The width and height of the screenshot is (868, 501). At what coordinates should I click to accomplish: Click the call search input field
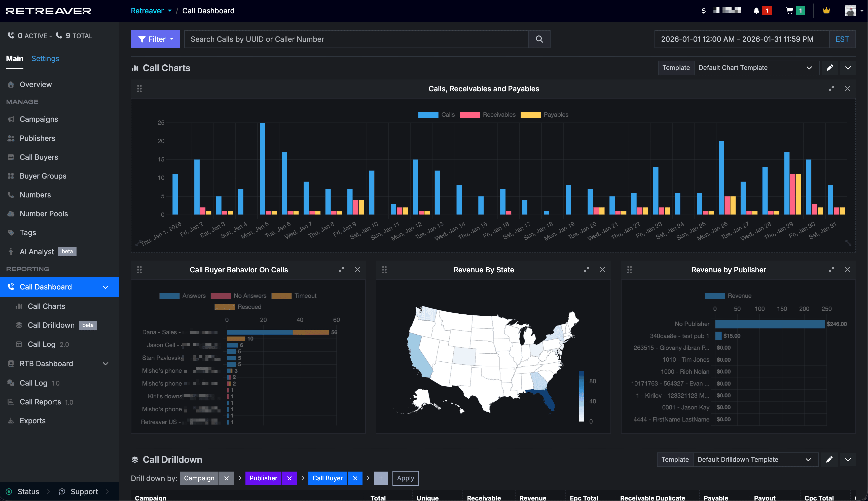click(355, 39)
